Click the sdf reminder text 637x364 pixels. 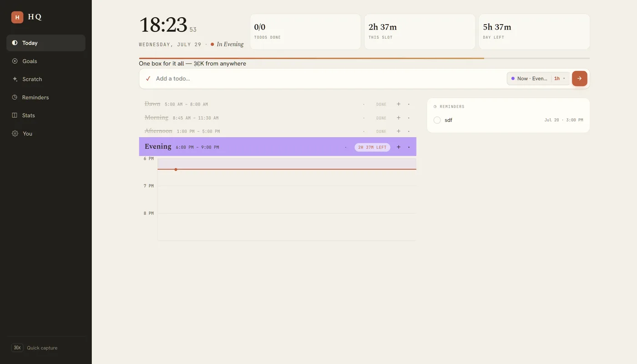[448, 120]
